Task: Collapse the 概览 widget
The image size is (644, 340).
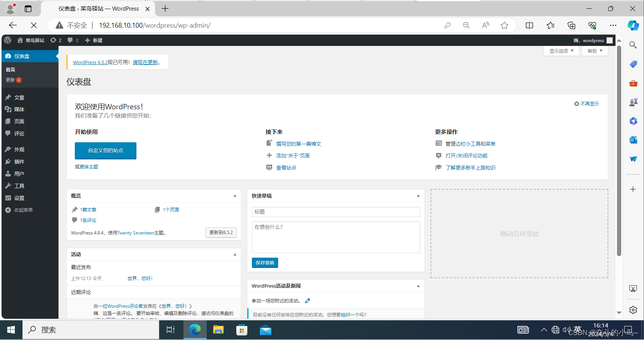Action: pos(235,196)
